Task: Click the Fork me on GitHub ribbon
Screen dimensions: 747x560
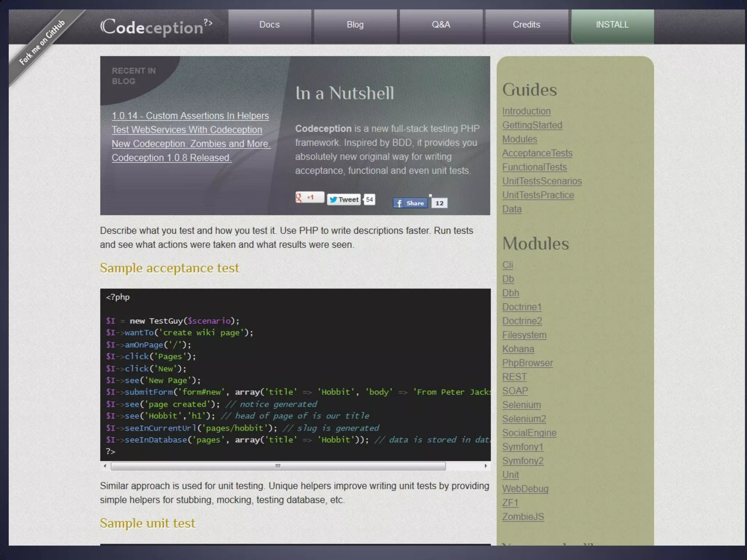Action: 42,43
